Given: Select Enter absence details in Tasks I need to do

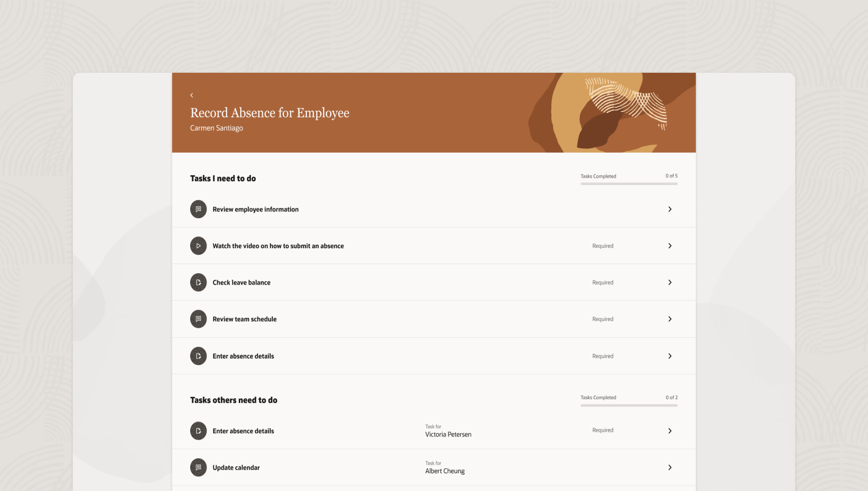Looking at the screenshot, I should coord(243,356).
